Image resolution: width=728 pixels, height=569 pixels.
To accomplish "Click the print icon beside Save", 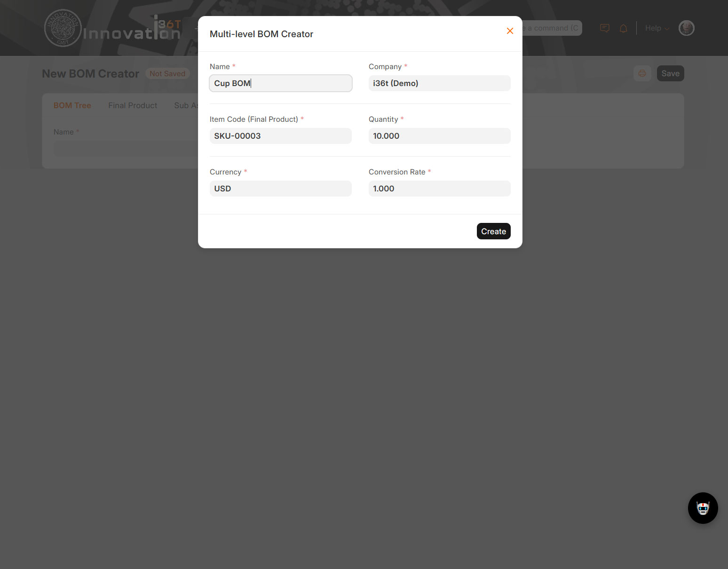I will coord(642,73).
